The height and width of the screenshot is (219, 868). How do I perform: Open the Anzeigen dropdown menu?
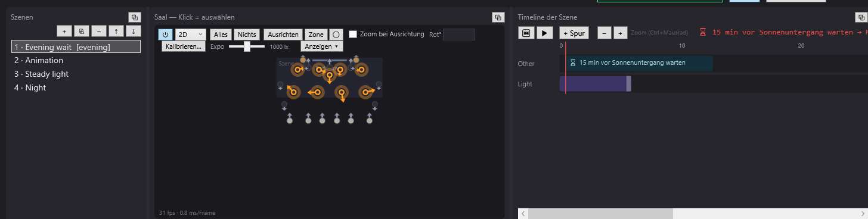tap(321, 46)
